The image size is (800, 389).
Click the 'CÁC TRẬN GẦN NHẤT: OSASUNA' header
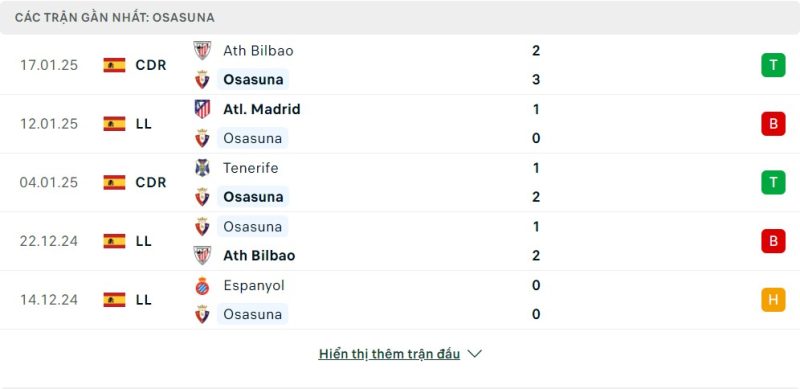pyautogui.click(x=115, y=17)
